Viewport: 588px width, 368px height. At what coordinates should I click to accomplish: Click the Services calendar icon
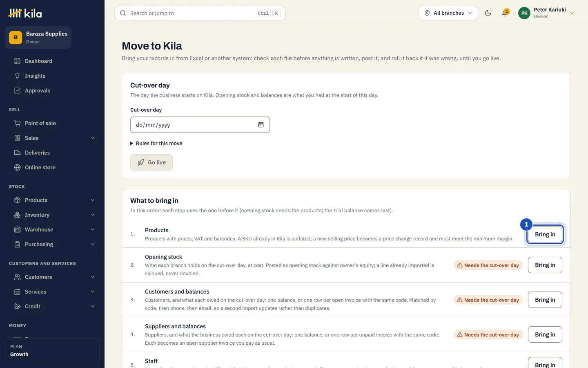17,292
